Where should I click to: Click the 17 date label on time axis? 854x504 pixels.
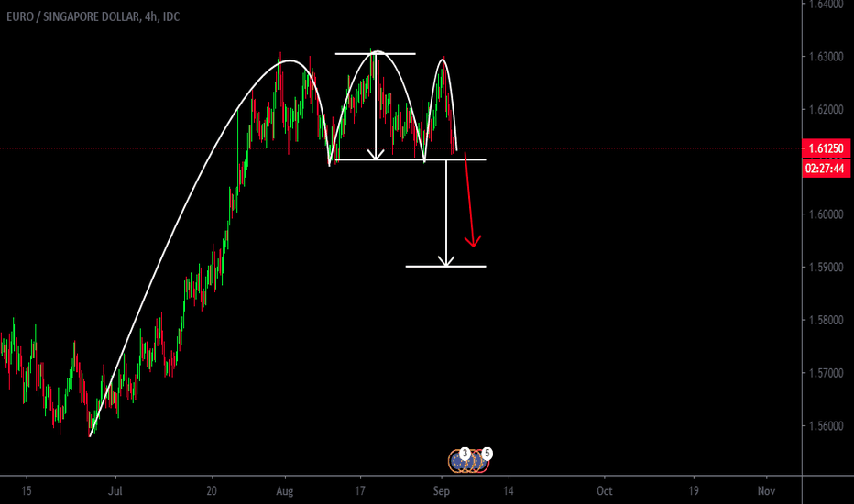pos(359,491)
